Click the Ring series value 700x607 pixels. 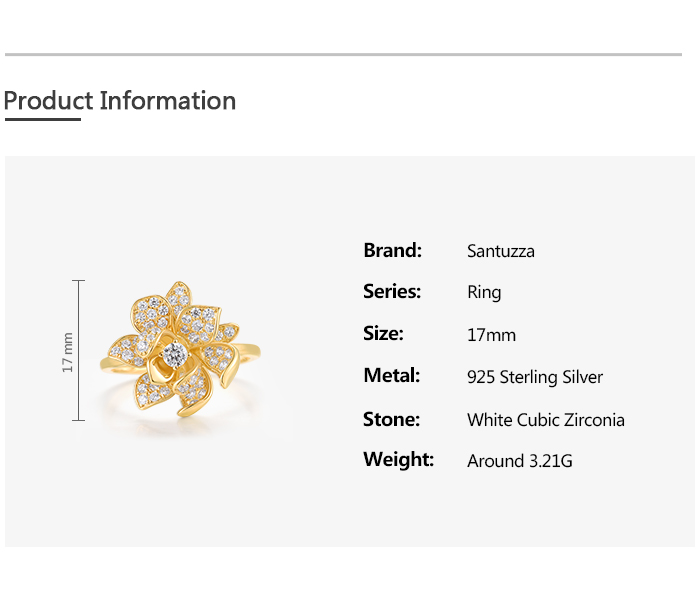pyautogui.click(x=484, y=293)
